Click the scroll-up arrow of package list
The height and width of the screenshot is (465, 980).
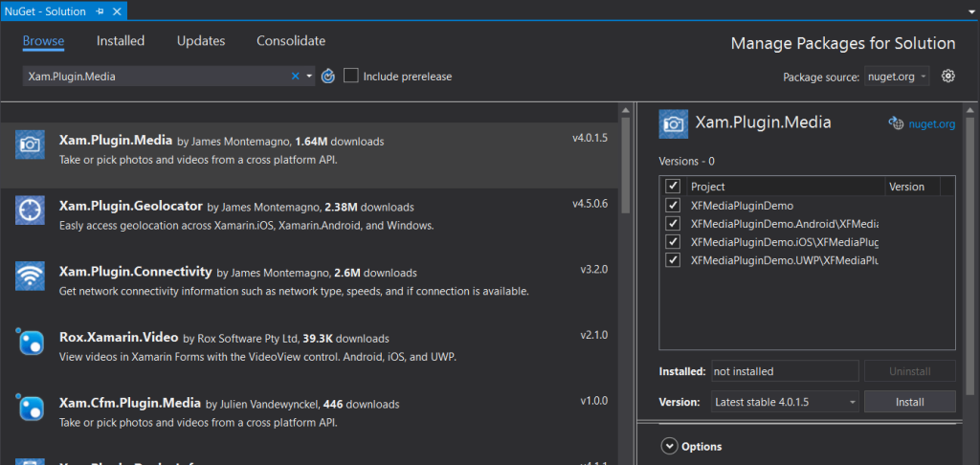point(626,111)
